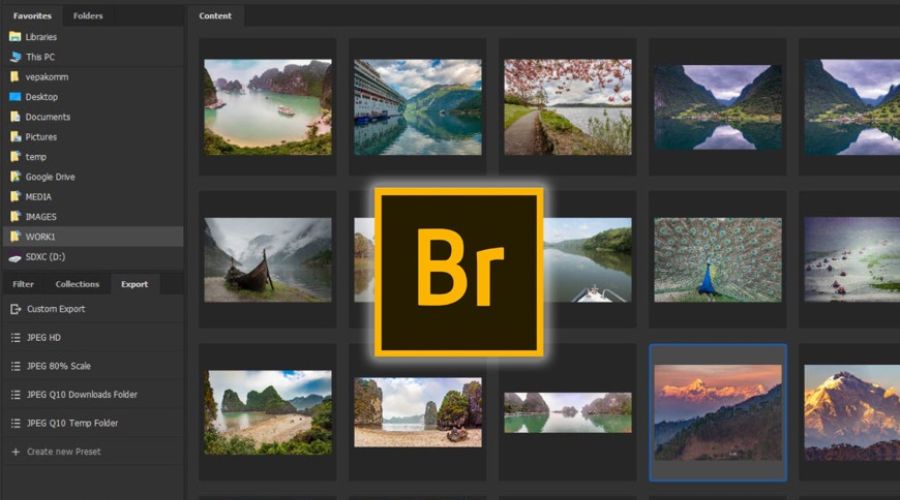900x500 pixels.
Task: Click the JPEG Q10 Temp Folder preset icon
Action: click(15, 424)
